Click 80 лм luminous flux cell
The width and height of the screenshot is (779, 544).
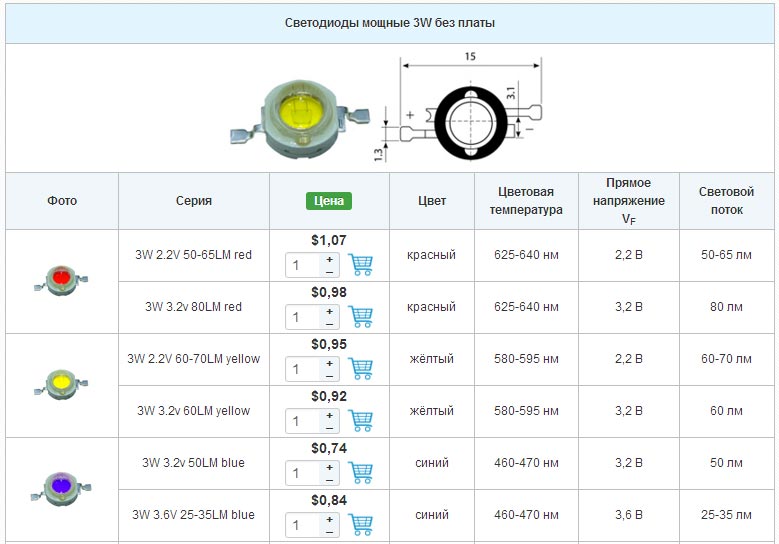[726, 307]
